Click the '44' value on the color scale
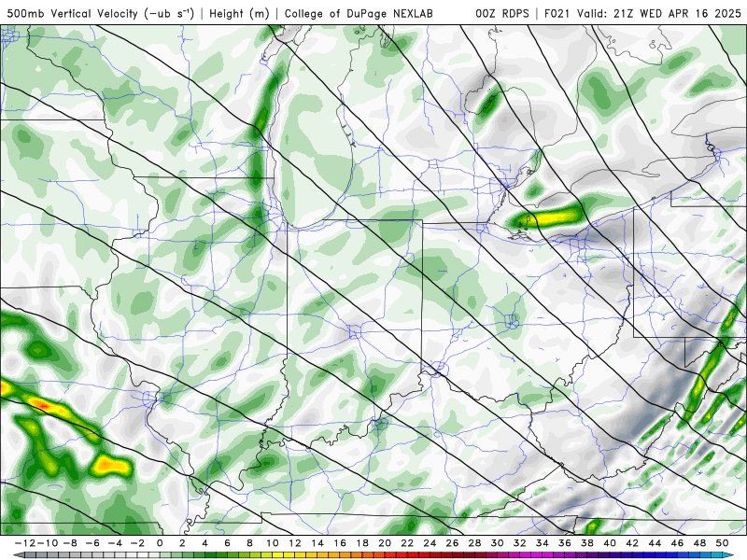Screen dimensions: 747x560 pos(655,543)
